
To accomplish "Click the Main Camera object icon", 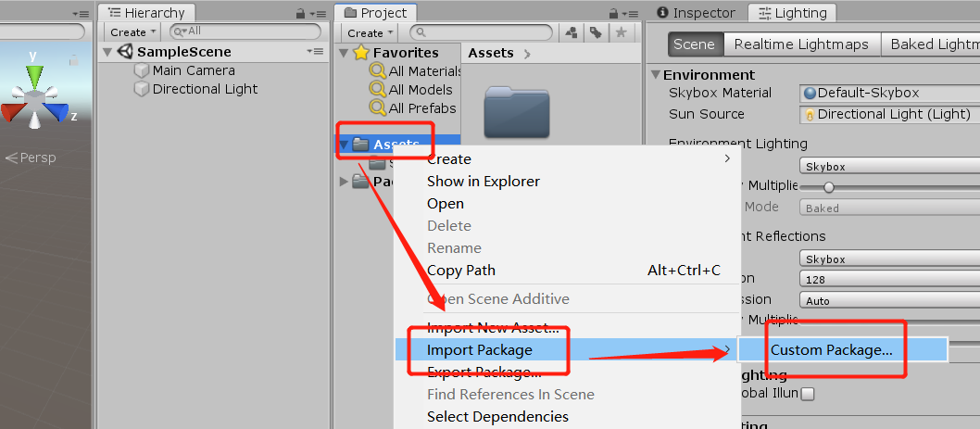I will [142, 70].
